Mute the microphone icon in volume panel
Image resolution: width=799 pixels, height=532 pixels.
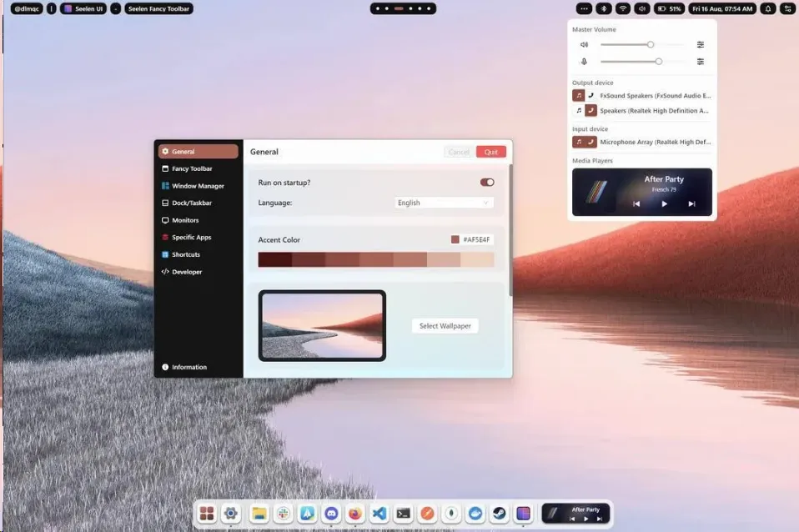click(x=584, y=62)
